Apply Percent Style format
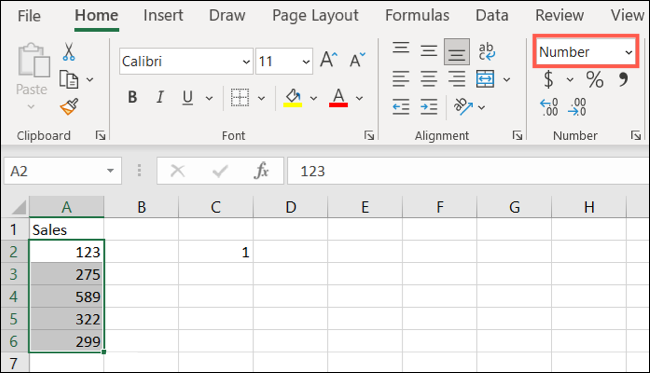The image size is (650, 373). pyautogui.click(x=594, y=80)
